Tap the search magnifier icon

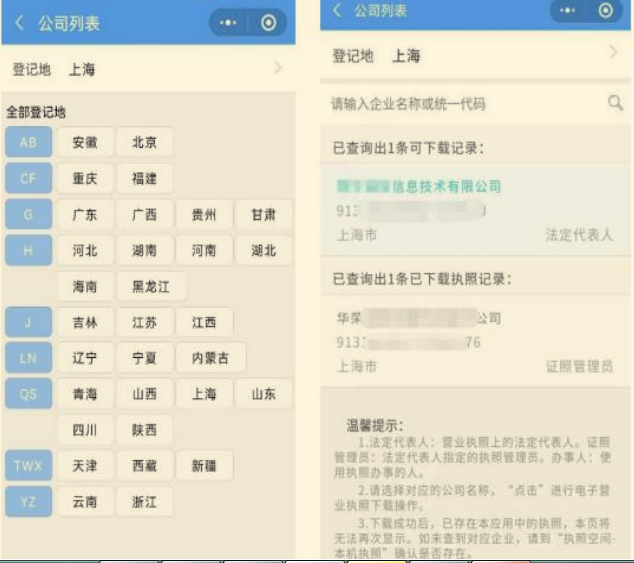[615, 103]
